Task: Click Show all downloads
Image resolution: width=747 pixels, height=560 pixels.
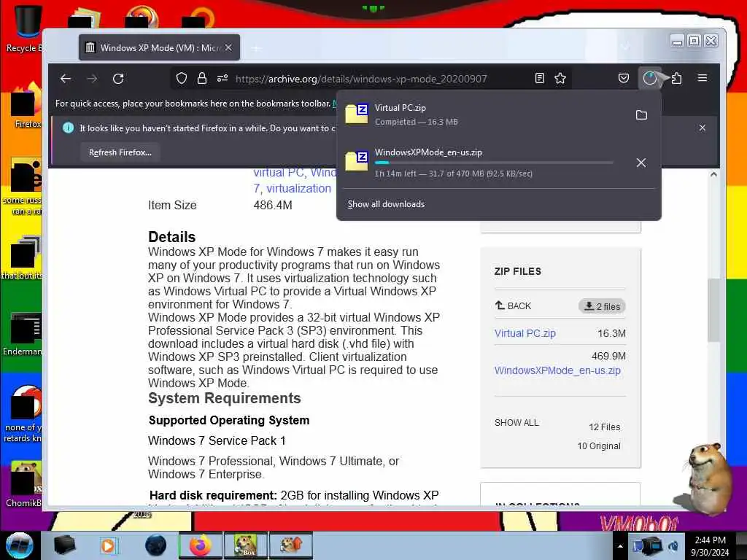Action: (386, 204)
